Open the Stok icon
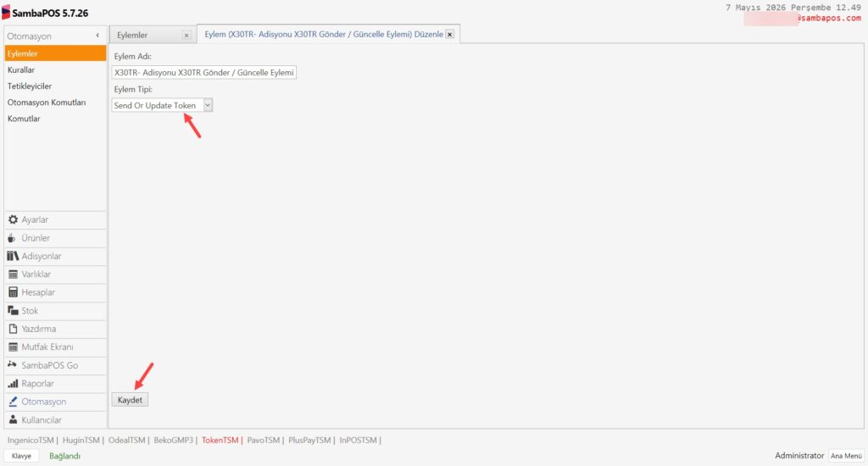This screenshot has height=466, width=868. tap(13, 310)
